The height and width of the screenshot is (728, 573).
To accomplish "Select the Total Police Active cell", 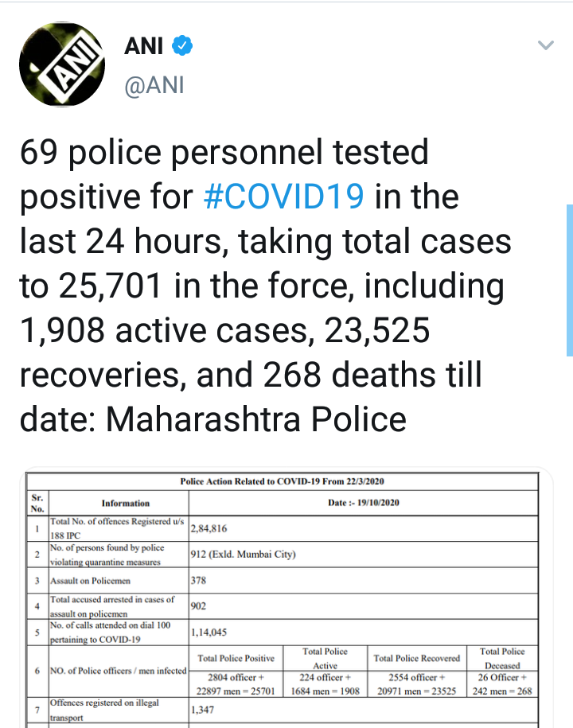I will click(325, 658).
